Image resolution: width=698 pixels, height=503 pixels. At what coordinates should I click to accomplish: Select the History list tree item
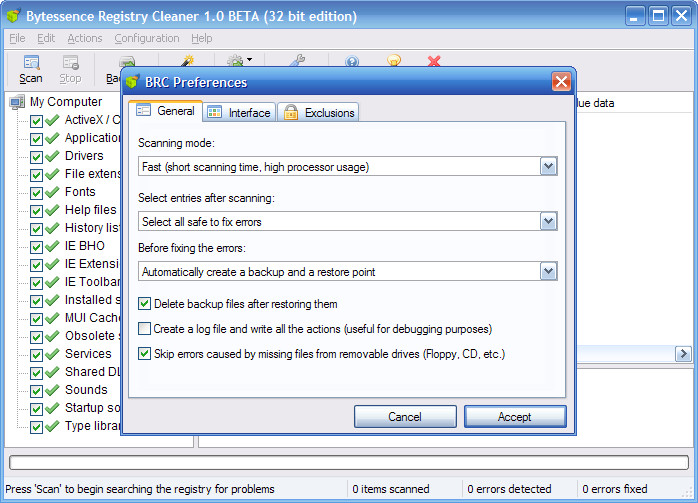(93, 228)
